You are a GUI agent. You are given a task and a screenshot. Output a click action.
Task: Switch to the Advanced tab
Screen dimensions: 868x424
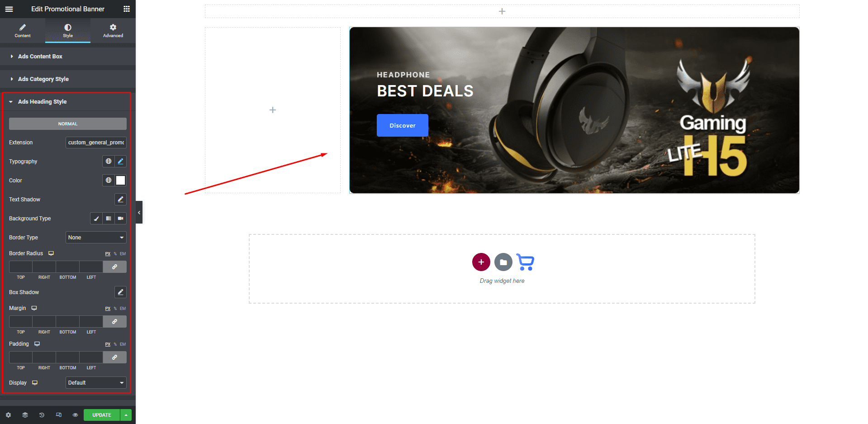[113, 31]
